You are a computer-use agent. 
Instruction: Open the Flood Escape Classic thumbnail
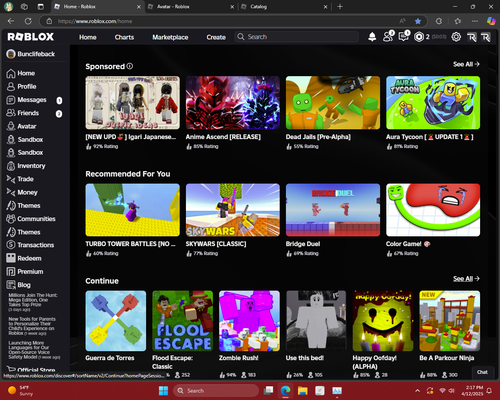[182, 321]
